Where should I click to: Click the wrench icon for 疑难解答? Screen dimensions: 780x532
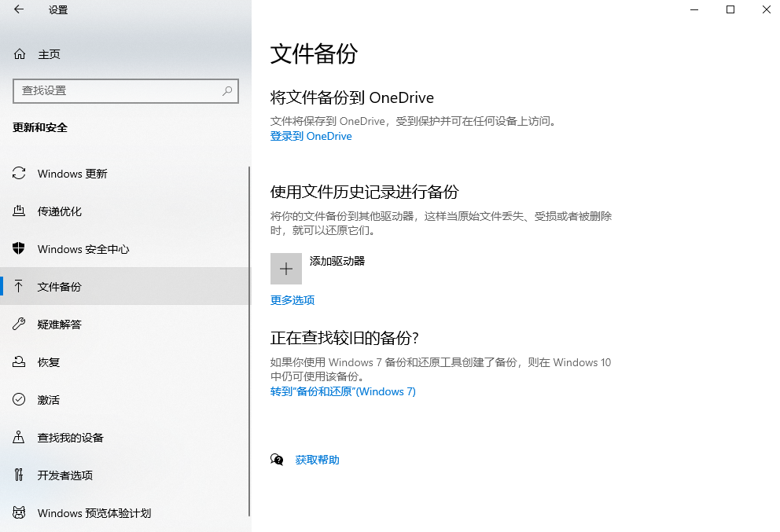click(x=19, y=324)
